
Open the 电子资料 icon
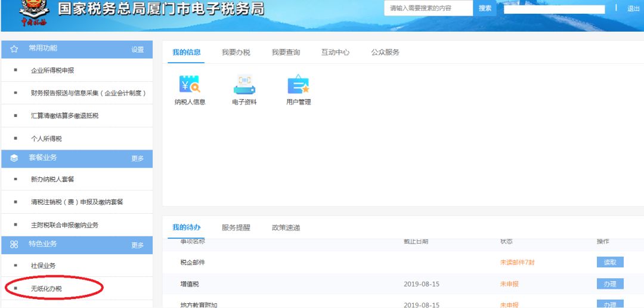click(244, 85)
